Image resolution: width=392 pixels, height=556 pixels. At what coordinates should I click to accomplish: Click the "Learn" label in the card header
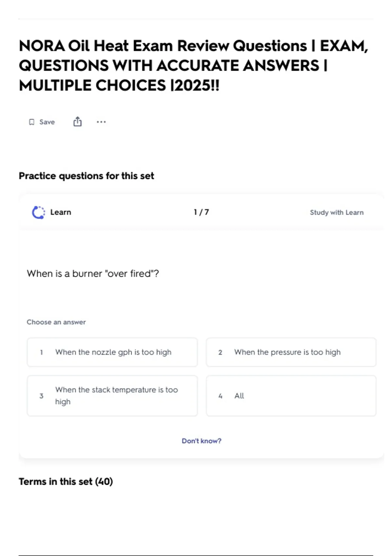click(61, 212)
